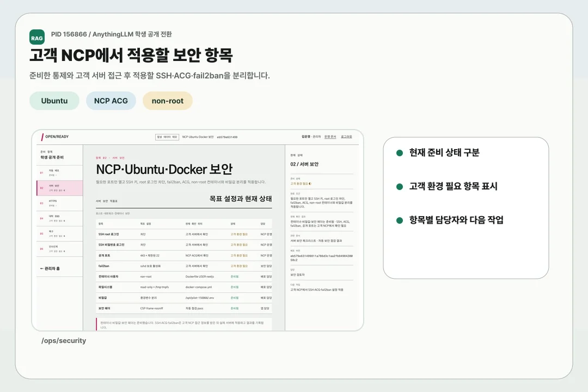
Task: Select the Ubuntu tag pill
Action: (54, 101)
